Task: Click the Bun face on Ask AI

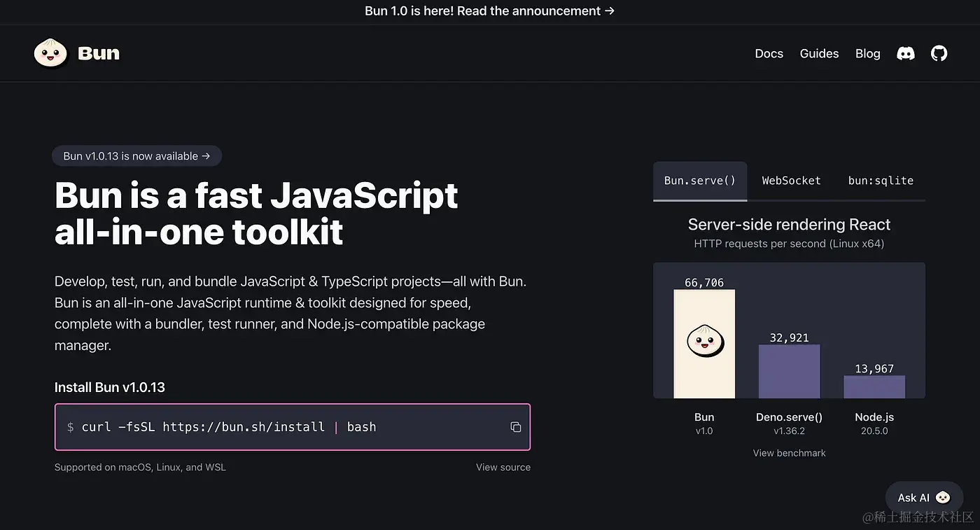Action: (943, 497)
